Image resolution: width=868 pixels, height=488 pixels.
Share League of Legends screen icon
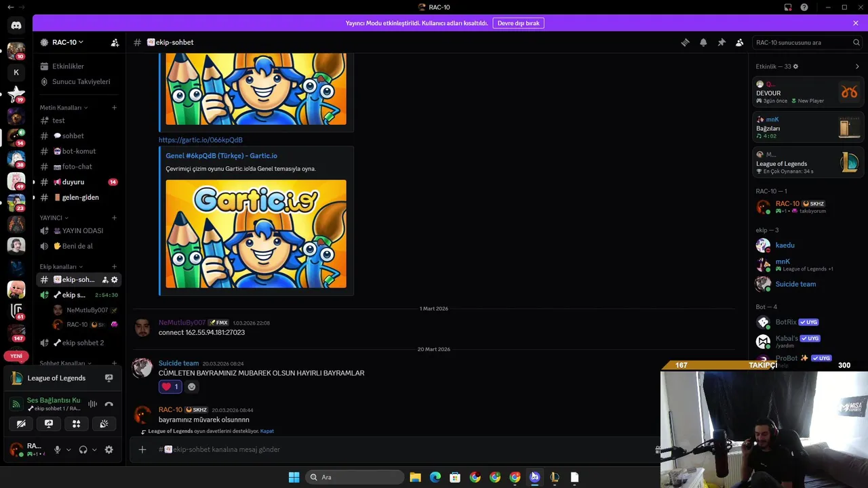tap(108, 378)
